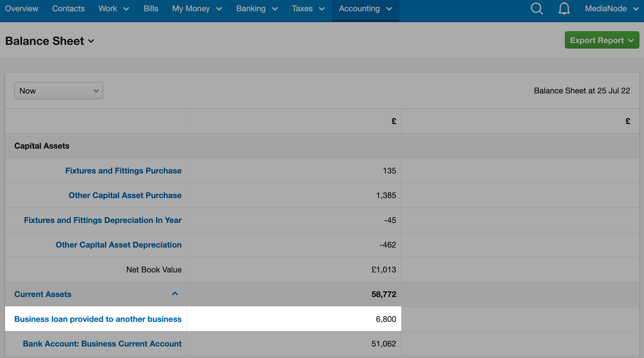Open Other Capital Asset Purchase link
This screenshot has width=644, height=358.
[125, 195]
